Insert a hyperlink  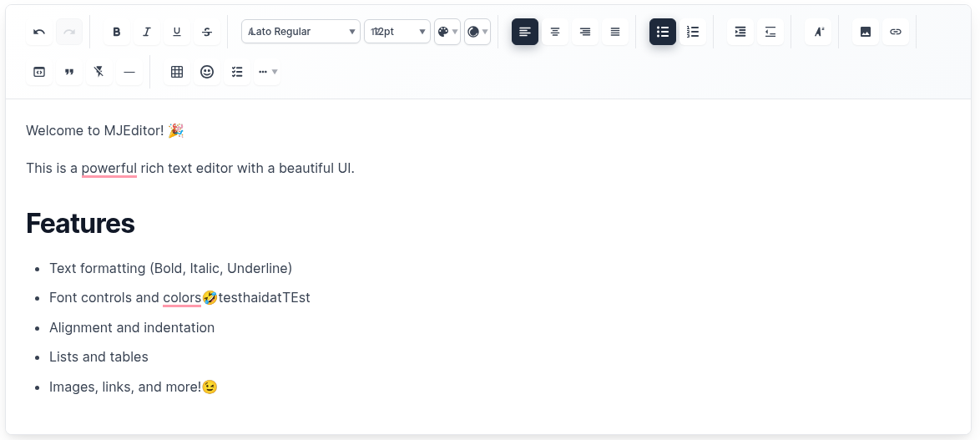(x=896, y=32)
